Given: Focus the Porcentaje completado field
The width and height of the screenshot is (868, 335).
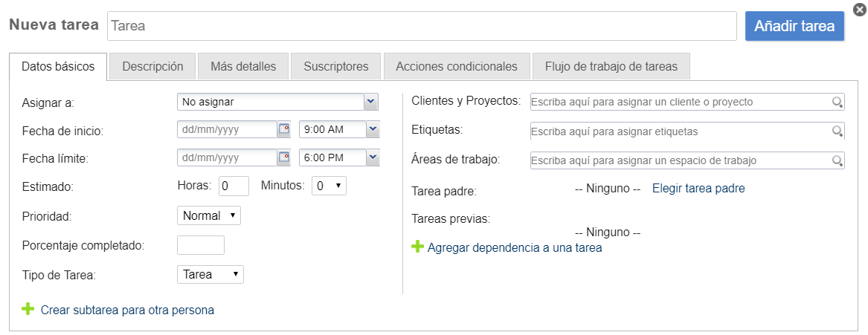Looking at the screenshot, I should click(201, 245).
